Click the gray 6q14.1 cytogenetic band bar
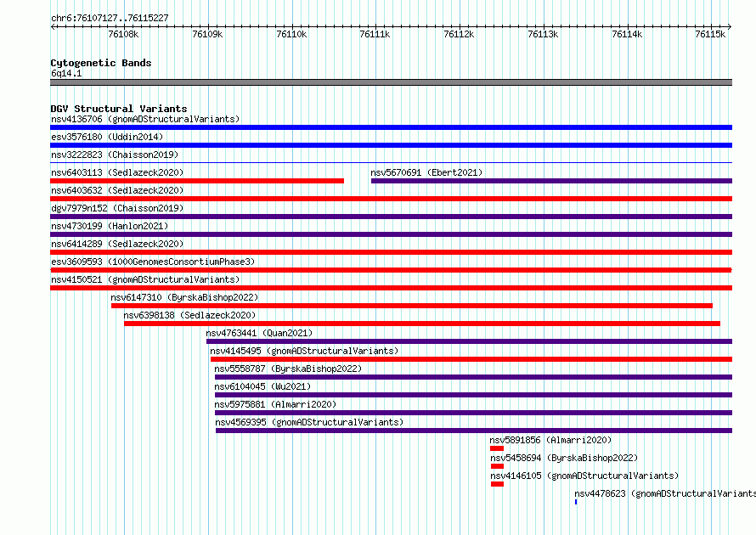The width and height of the screenshot is (756, 535). click(391, 82)
